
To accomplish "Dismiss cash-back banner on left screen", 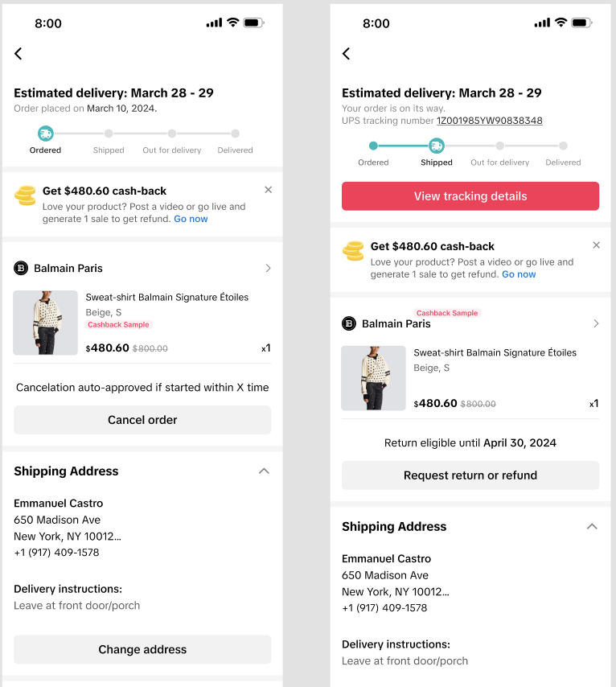I will point(268,190).
